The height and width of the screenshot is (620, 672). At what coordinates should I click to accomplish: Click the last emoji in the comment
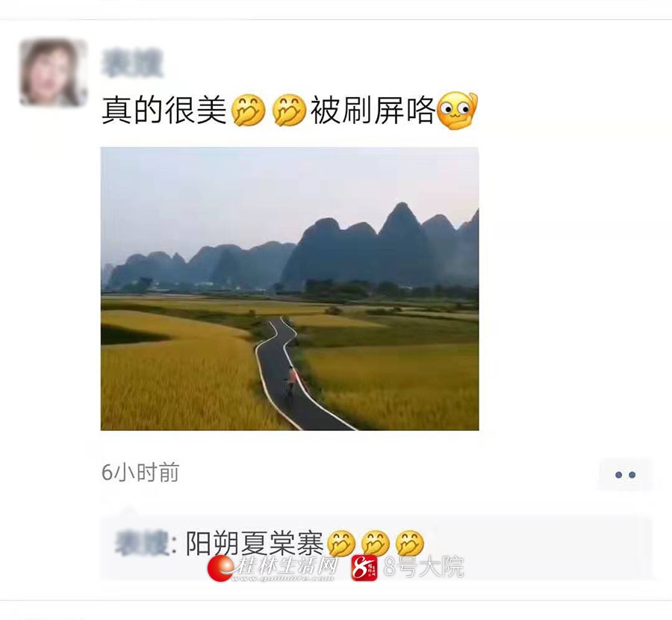point(410,544)
